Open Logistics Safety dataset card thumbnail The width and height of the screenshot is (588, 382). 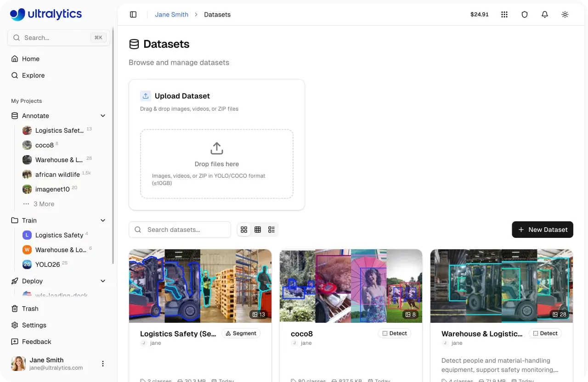coord(200,286)
